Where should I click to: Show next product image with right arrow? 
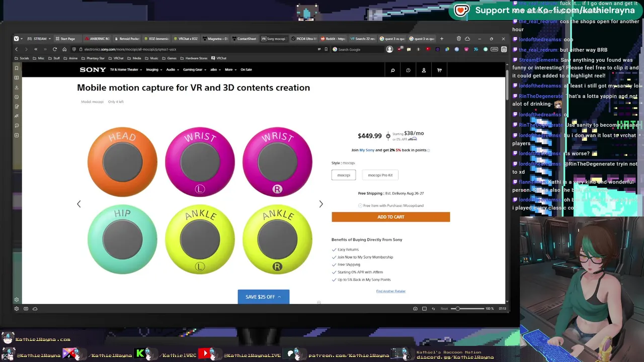click(x=321, y=204)
